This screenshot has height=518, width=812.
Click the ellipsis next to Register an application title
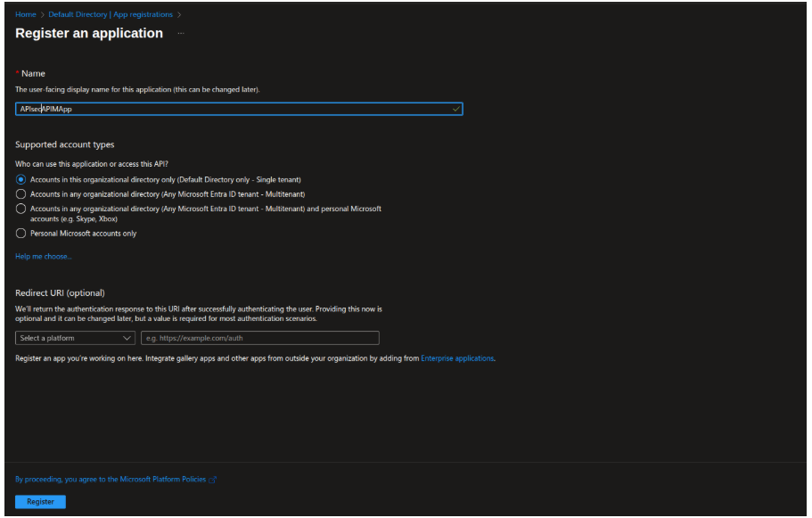179,33
